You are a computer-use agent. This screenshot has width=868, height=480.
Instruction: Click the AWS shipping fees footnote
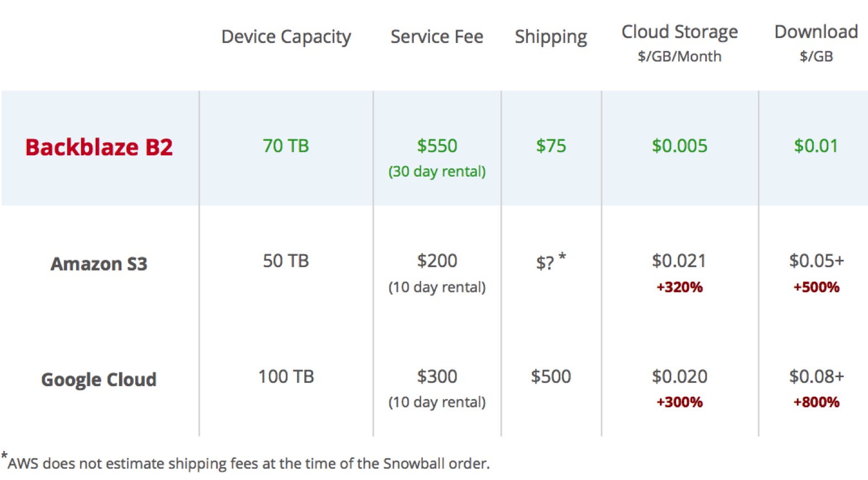point(246,463)
